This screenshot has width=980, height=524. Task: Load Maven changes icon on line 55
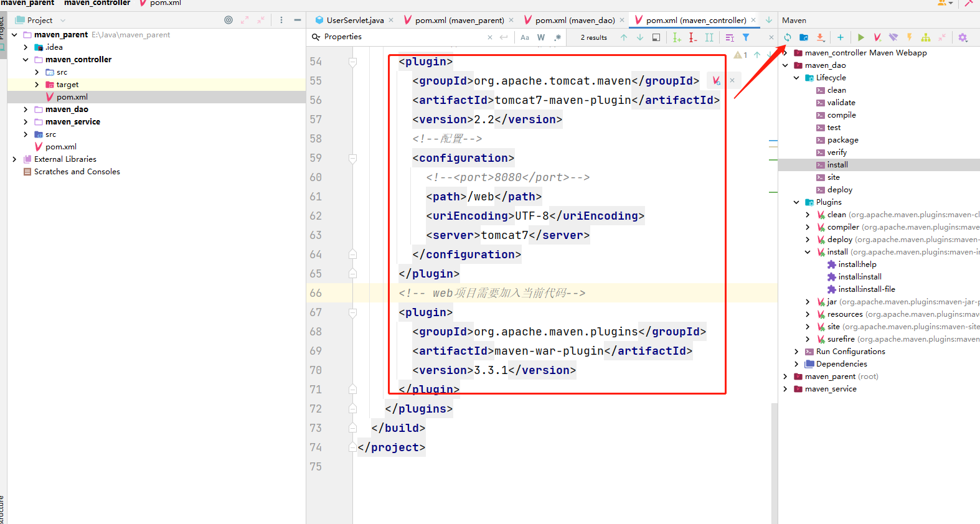click(717, 80)
